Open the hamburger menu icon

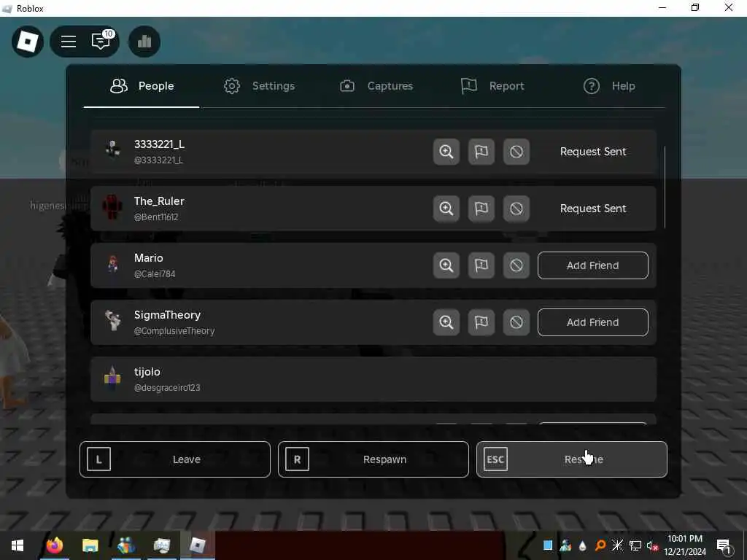69,42
